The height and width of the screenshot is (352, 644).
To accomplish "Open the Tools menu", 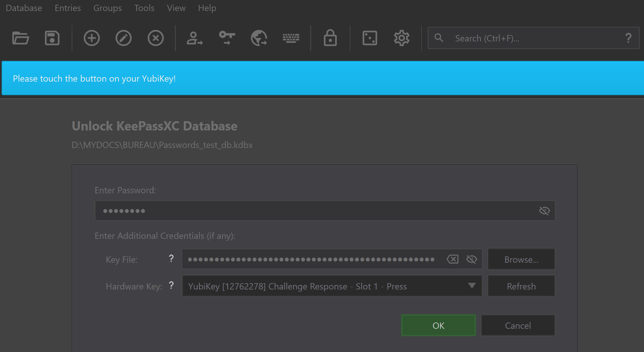I will (144, 8).
